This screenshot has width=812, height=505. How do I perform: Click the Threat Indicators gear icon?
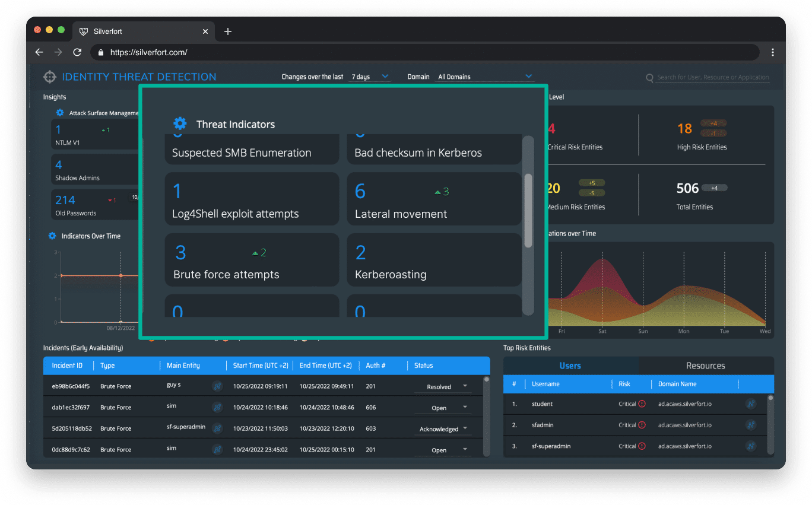(x=180, y=123)
